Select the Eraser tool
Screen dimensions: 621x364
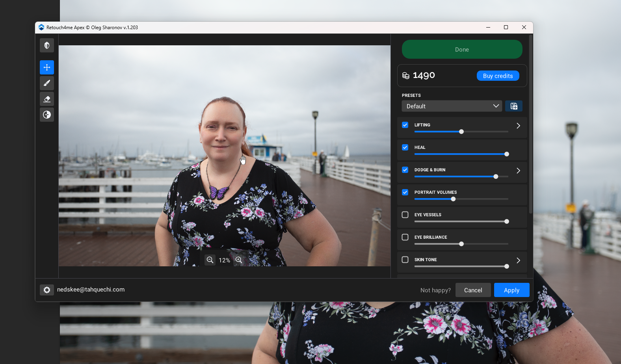[47, 99]
